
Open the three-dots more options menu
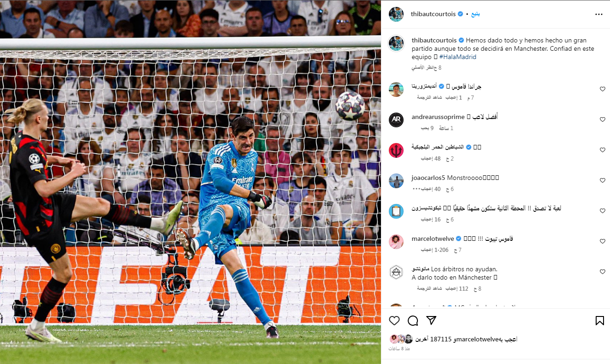[599, 14]
